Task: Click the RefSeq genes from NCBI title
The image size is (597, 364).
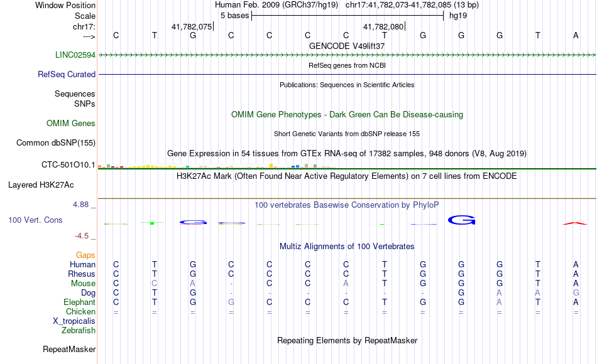Action: [x=347, y=65]
